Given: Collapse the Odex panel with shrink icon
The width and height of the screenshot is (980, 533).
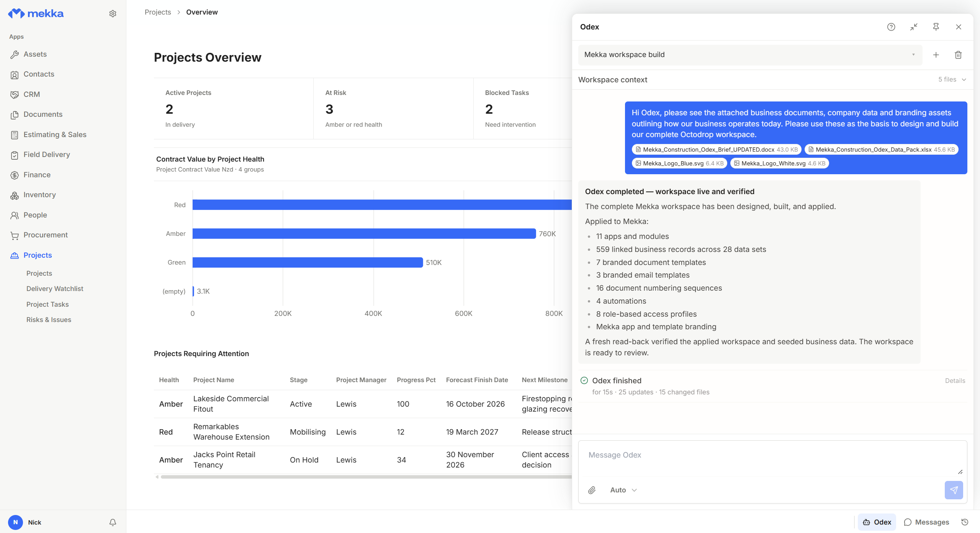Looking at the screenshot, I should (914, 27).
